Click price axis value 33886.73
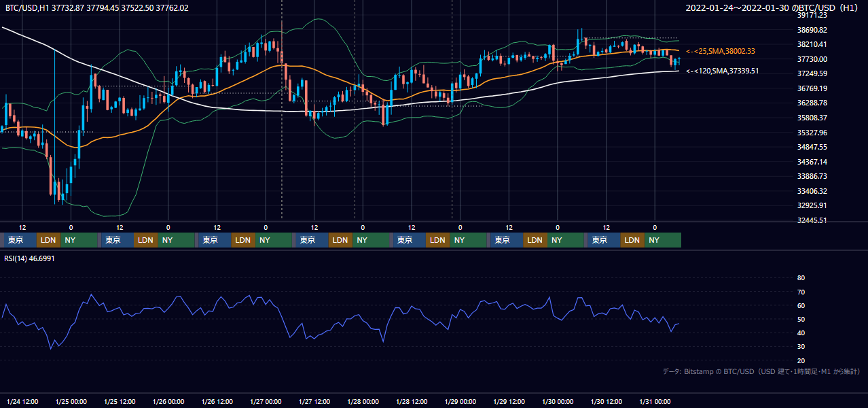The height and width of the screenshot is (408, 868). (812, 176)
